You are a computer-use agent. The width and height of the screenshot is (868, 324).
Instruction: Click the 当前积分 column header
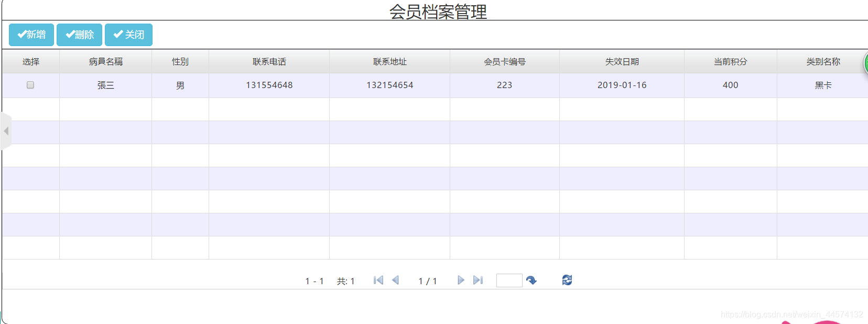click(731, 62)
